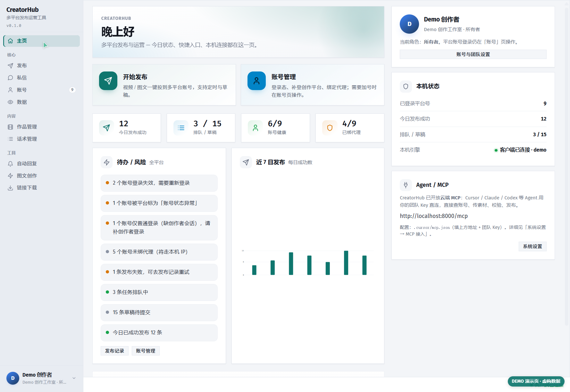Click the bell icon beside 自动回复
The height and width of the screenshot is (392, 570).
tap(10, 164)
